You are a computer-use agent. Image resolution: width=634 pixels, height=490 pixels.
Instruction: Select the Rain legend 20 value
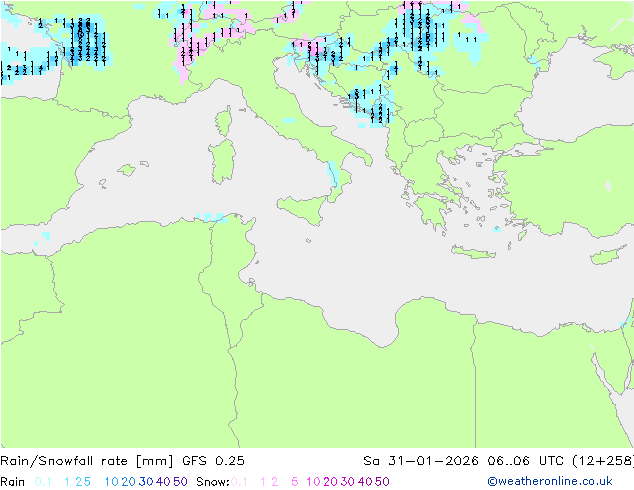[x=128, y=482]
